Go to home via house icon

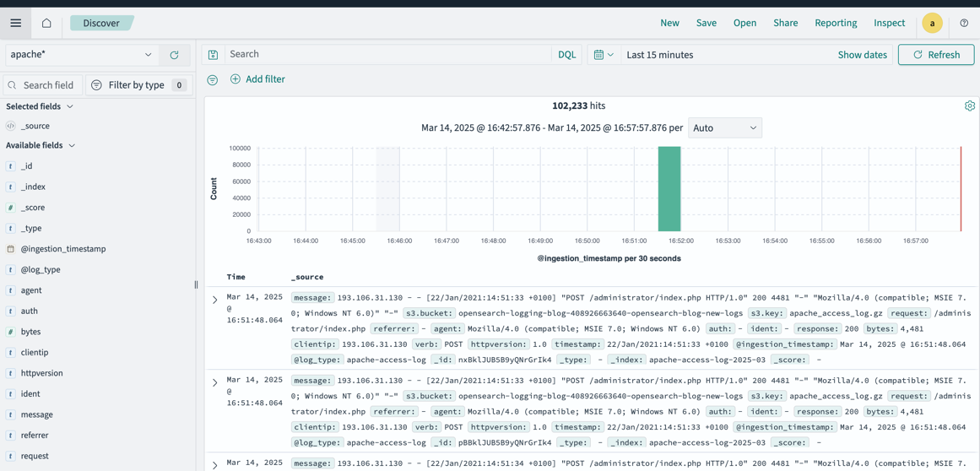[46, 23]
